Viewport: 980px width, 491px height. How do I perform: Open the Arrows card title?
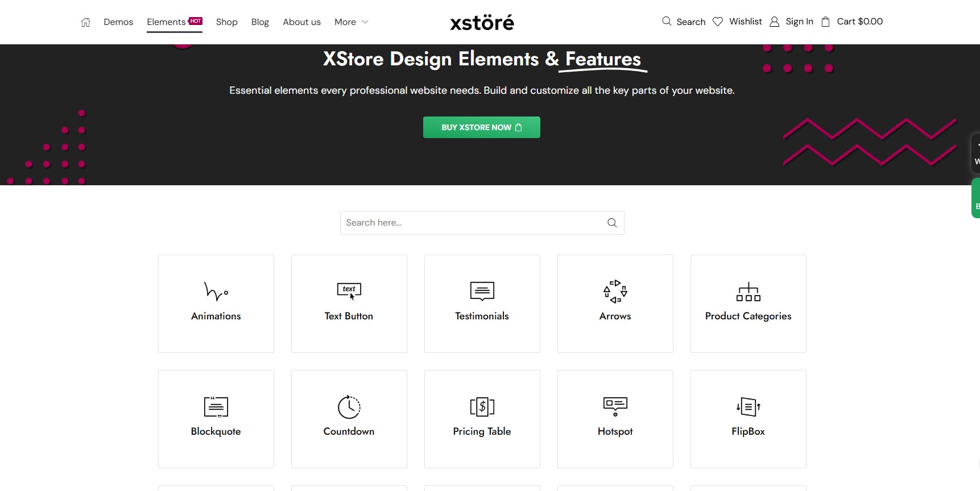point(615,316)
